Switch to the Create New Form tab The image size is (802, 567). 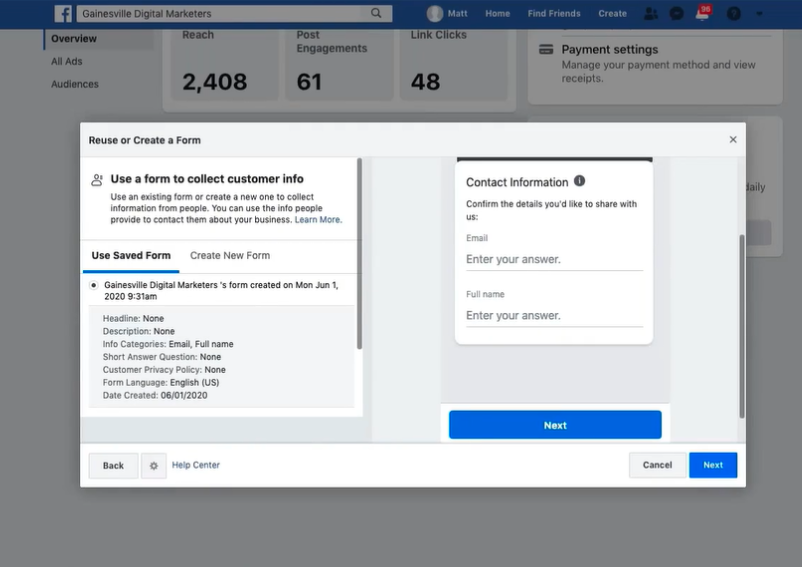click(x=230, y=256)
